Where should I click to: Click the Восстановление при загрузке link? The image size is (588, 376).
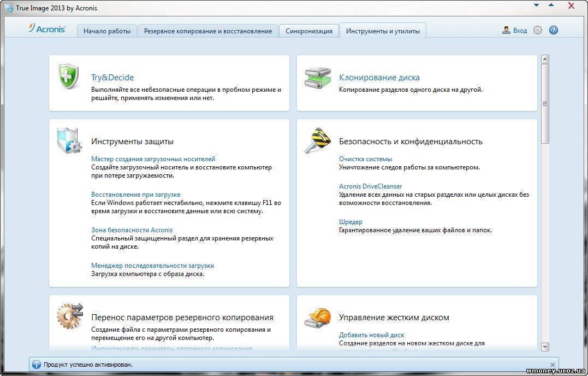(x=136, y=195)
